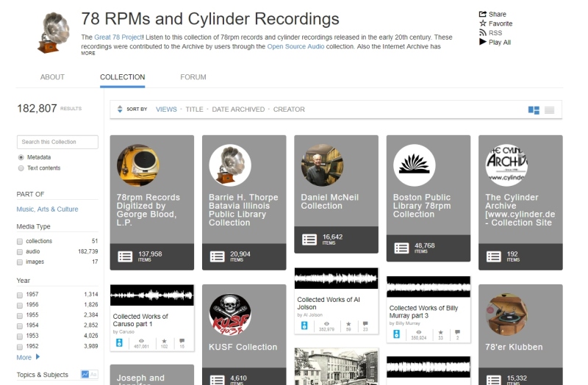Click Topics & Subjects chart toggle icon

pyautogui.click(x=85, y=374)
